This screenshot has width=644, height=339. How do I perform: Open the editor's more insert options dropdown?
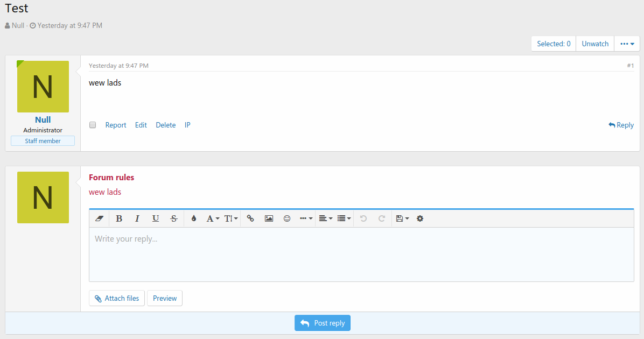coord(306,218)
